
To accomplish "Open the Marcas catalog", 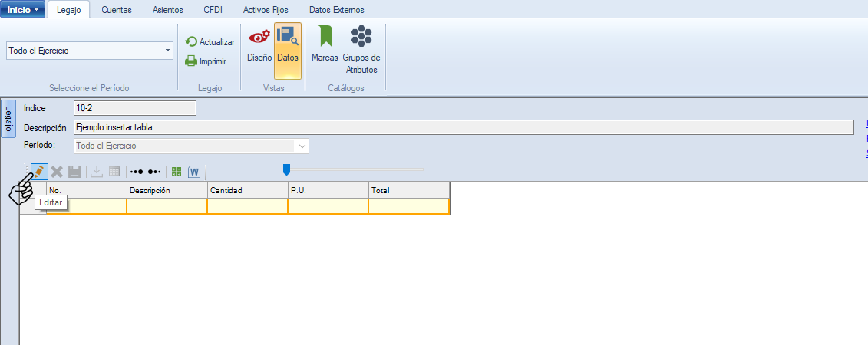I will (x=325, y=46).
